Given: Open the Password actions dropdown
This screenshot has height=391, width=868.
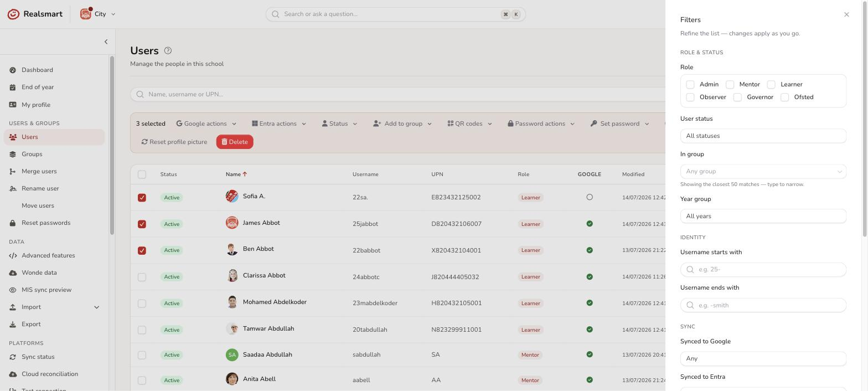Looking at the screenshot, I should click(x=541, y=124).
